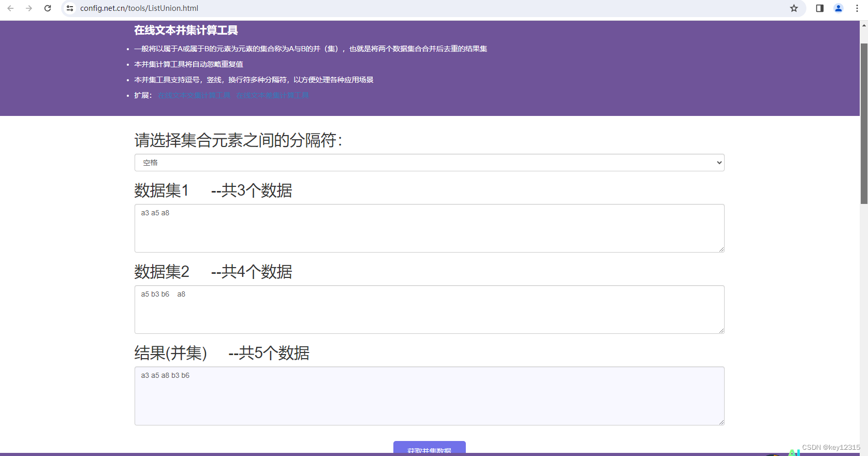868x456 pixels.
Task: Click the 本并集计算工具将自动忽略重复值 bullet text
Action: pyautogui.click(x=188, y=64)
